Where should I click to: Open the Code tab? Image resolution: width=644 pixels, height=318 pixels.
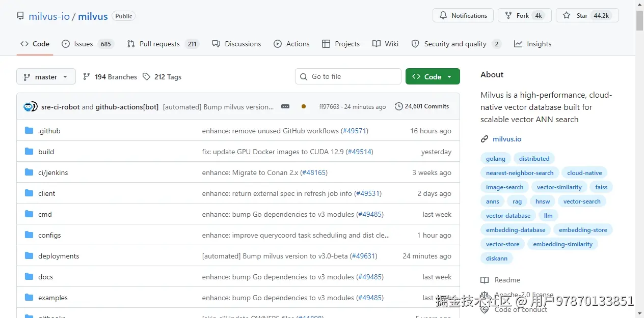35,44
